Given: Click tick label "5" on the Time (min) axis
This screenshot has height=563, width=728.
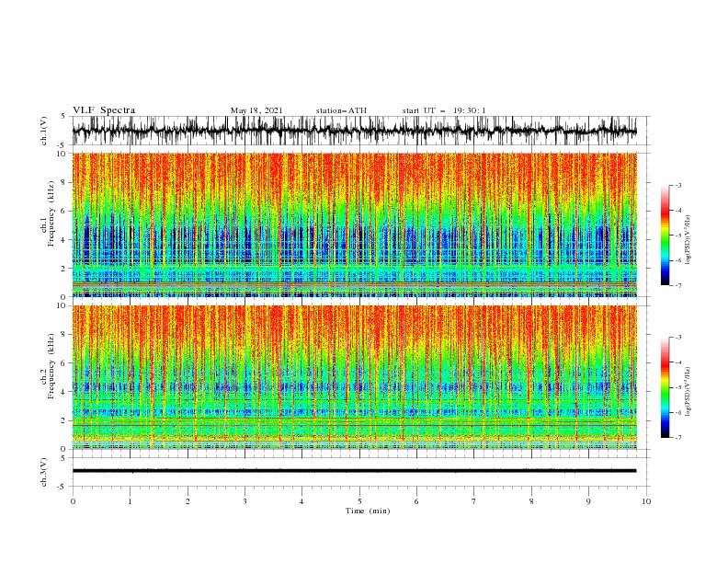Looking at the screenshot, I should [359, 501].
